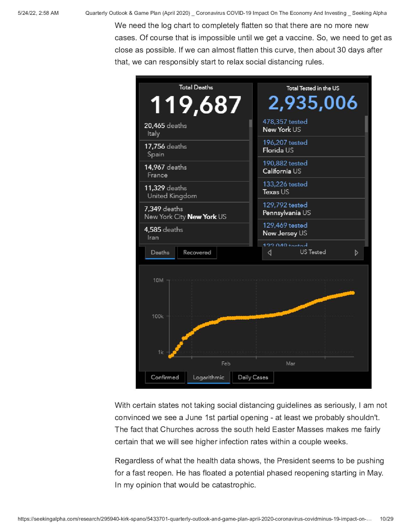411x532 pixels.
Task: Click the left arrow beside US Tested
Action: tap(270, 253)
